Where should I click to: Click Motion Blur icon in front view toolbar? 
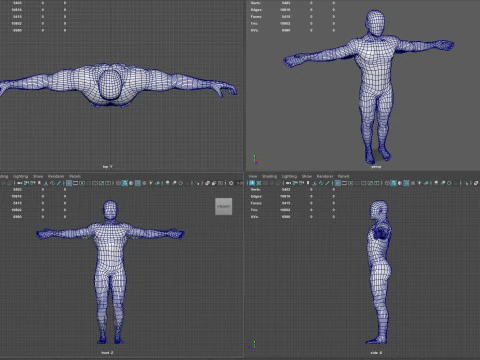point(174,183)
